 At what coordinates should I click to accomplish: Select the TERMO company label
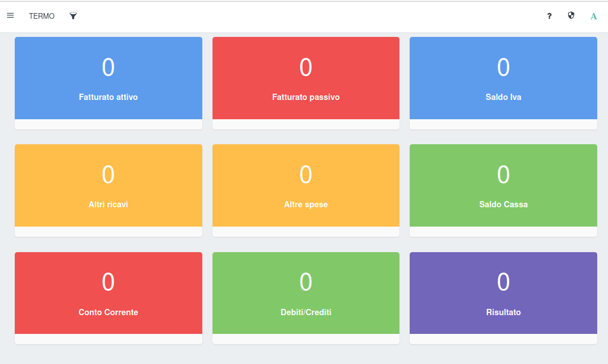pyautogui.click(x=41, y=16)
